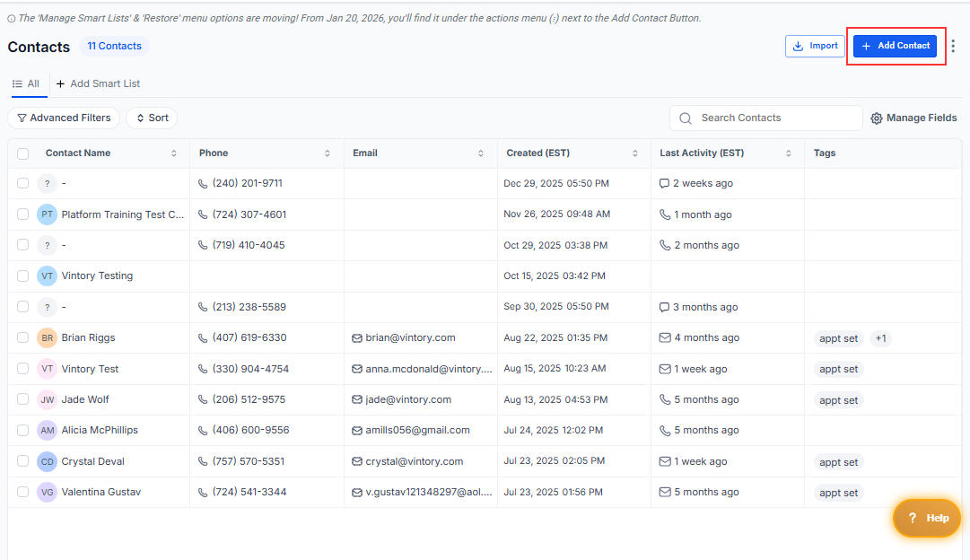The width and height of the screenshot is (970, 560).
Task: Select the Valentina Gustav row checkbox
Action: pyautogui.click(x=23, y=492)
